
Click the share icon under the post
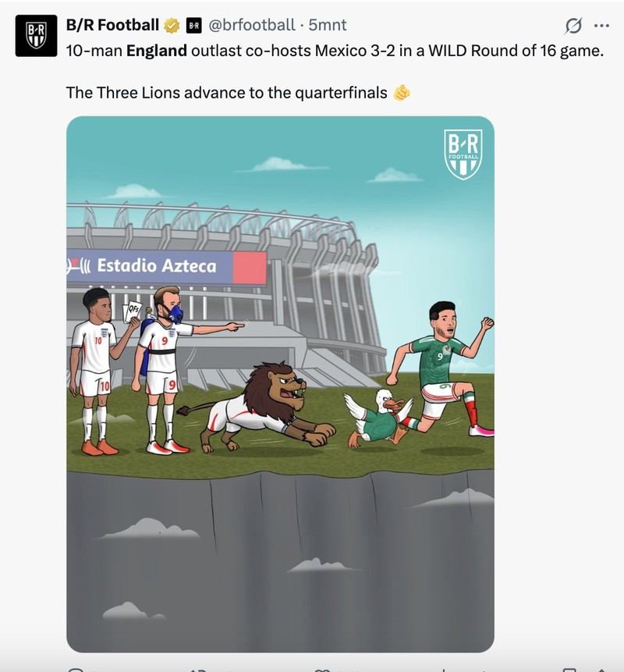(x=601, y=670)
